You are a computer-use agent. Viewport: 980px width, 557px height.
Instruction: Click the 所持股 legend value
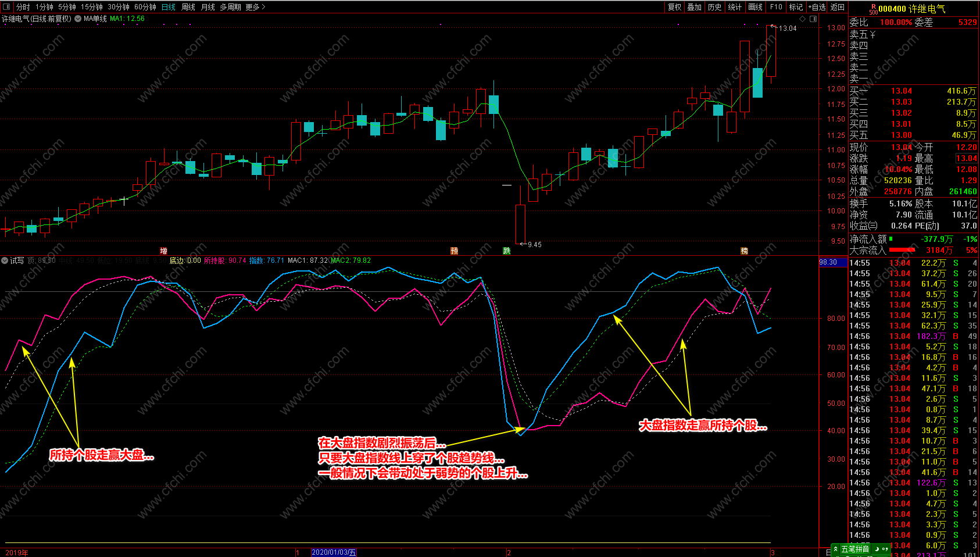(x=225, y=260)
